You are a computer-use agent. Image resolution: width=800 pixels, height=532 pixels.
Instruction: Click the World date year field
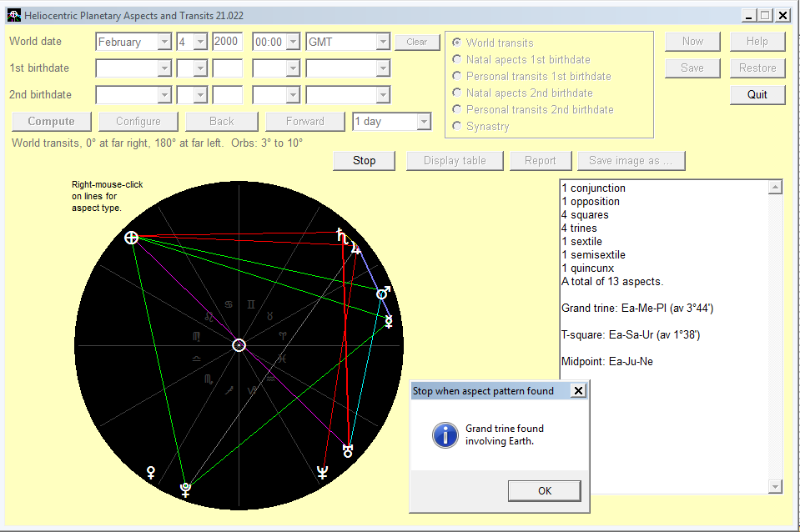227,42
